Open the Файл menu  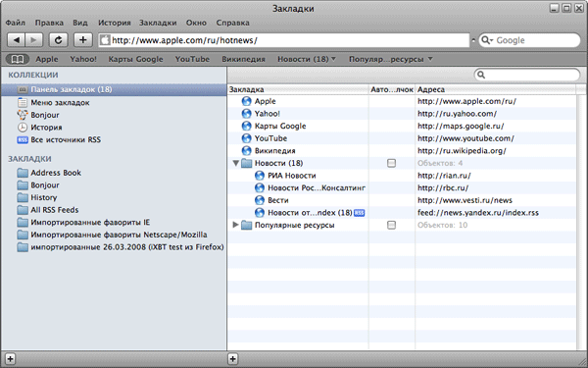pyautogui.click(x=16, y=23)
